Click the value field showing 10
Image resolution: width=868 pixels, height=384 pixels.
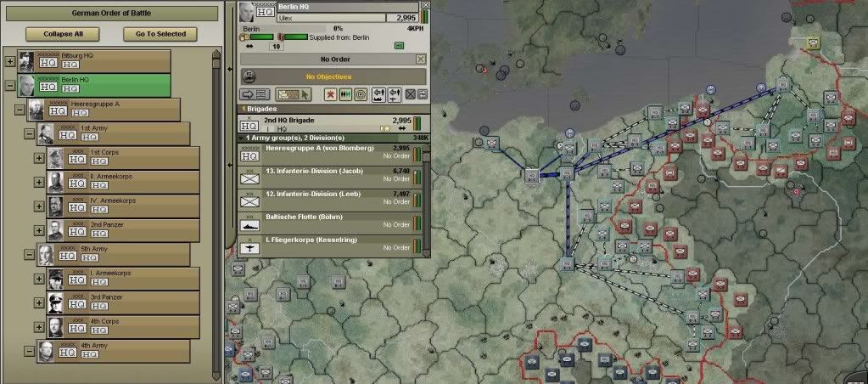click(276, 47)
